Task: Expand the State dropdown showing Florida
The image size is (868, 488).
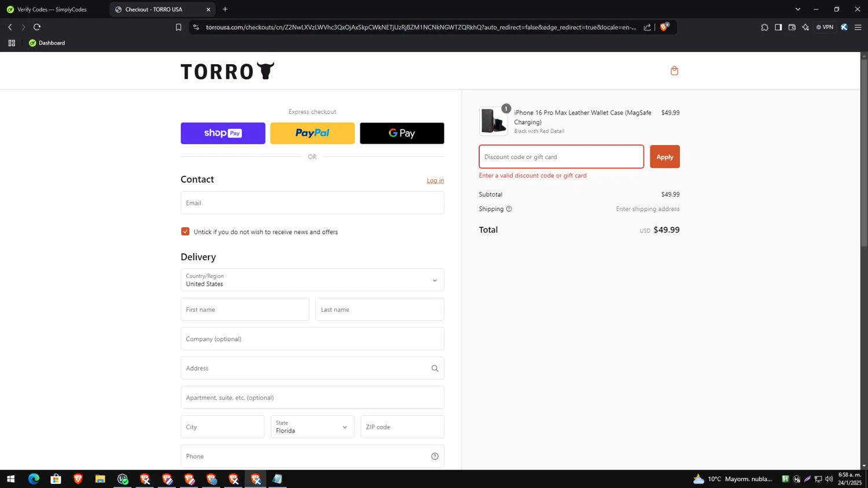Action: (x=312, y=427)
